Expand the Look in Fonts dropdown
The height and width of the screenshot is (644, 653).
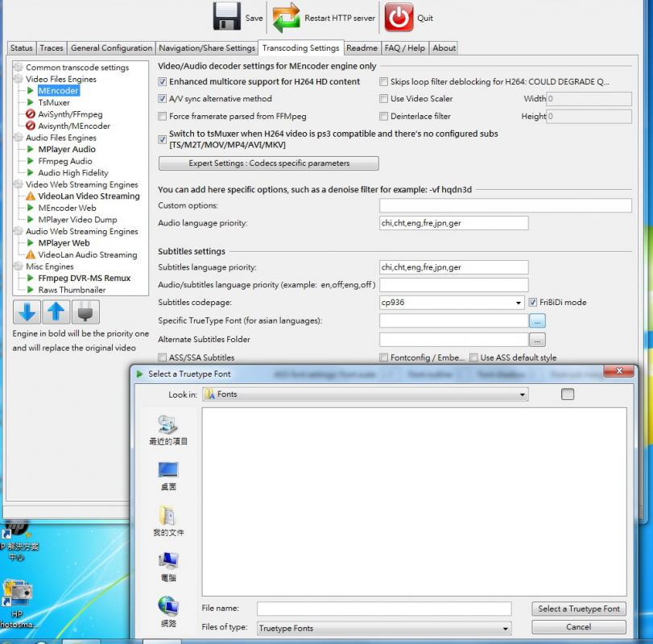pyautogui.click(x=523, y=394)
